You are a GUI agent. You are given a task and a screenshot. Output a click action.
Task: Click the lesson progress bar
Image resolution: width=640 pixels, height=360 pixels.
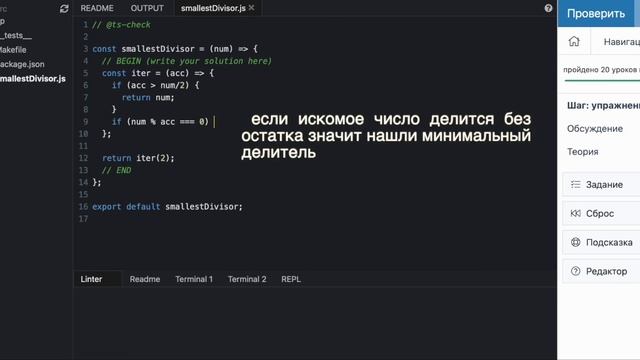click(602, 81)
